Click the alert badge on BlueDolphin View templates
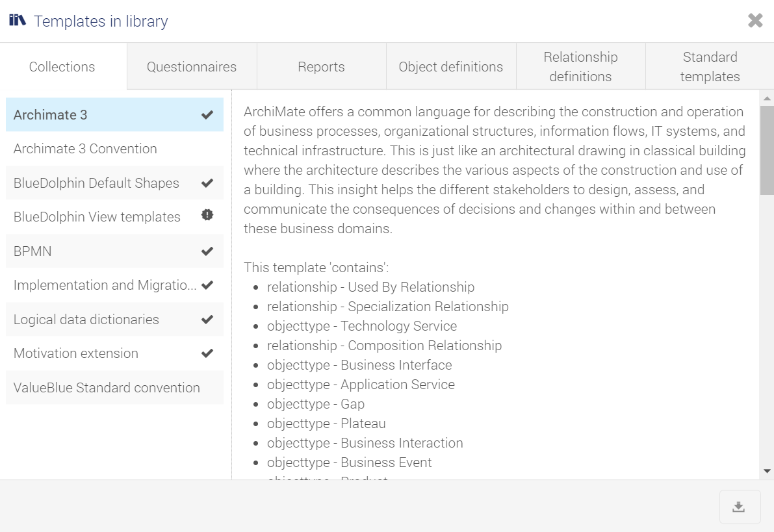The width and height of the screenshot is (774, 532). coord(207,214)
